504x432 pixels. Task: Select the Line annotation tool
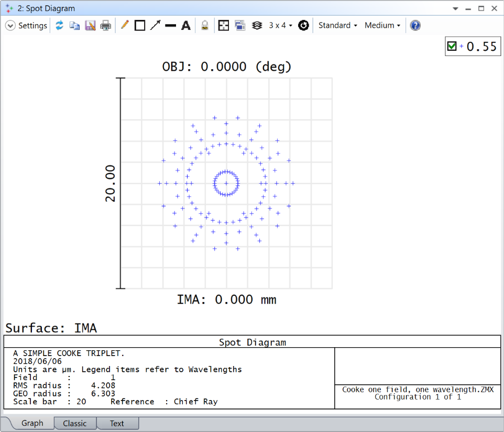tap(170, 25)
